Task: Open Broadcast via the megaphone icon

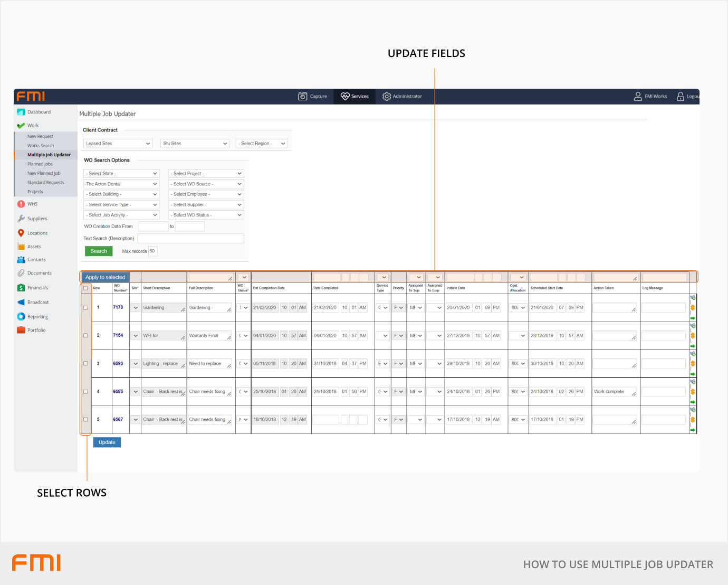Action: click(x=21, y=303)
